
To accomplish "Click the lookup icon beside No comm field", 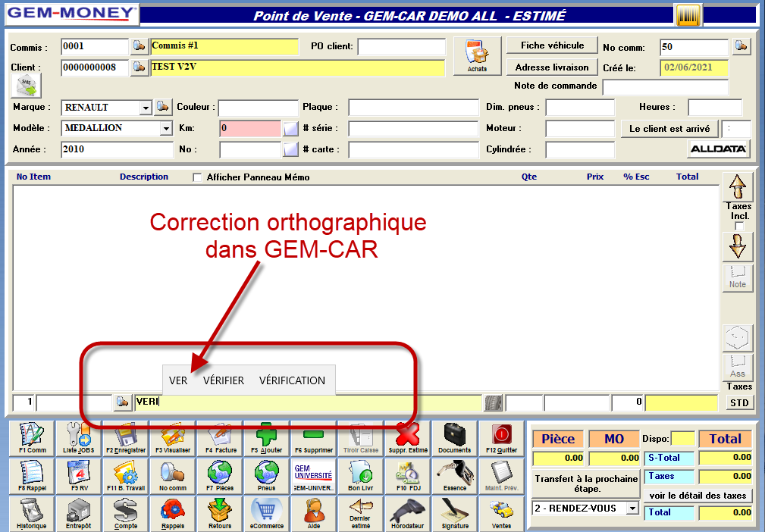I will [x=741, y=46].
